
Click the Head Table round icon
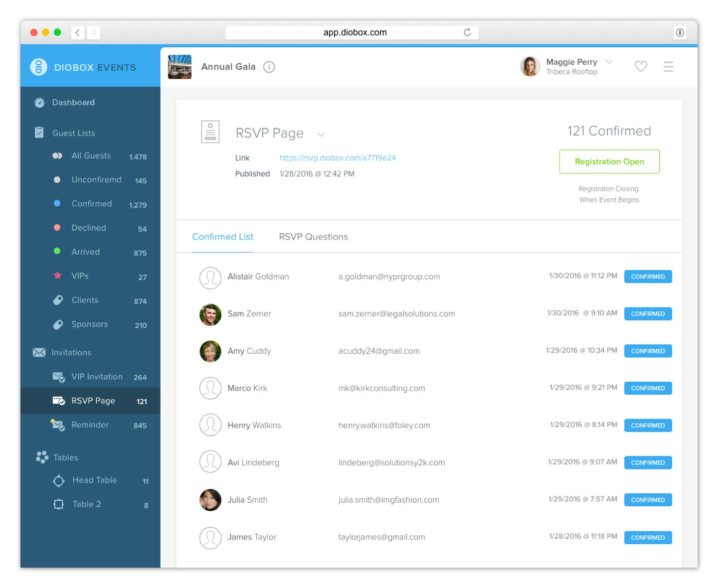59,481
